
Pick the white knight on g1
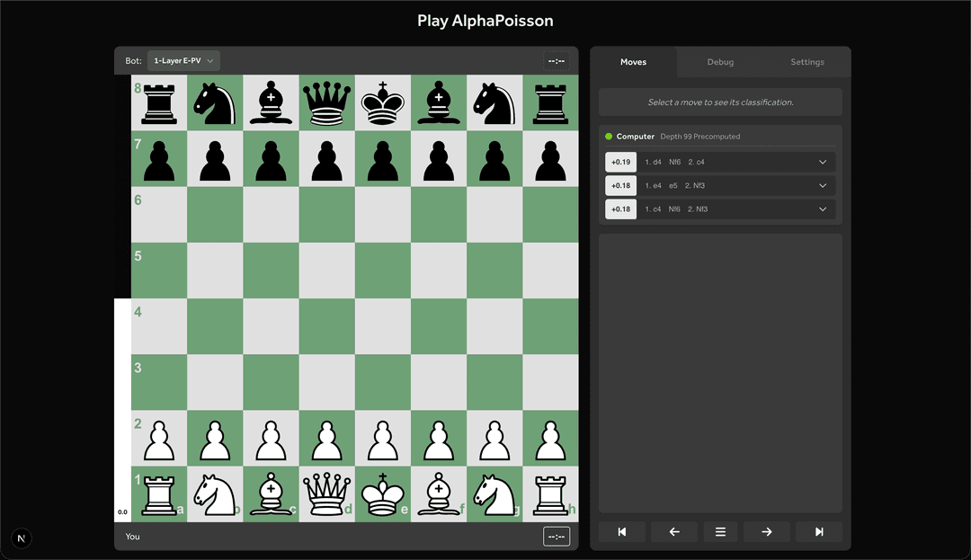[494, 493]
